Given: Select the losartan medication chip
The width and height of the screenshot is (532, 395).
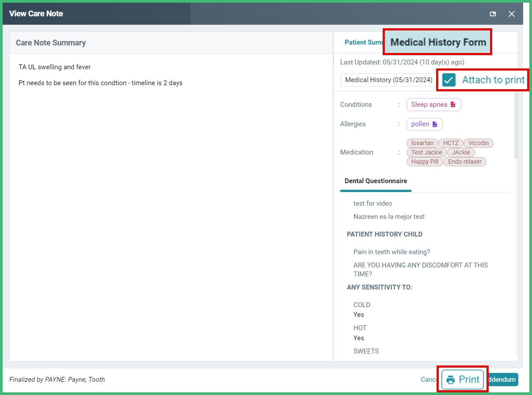Looking at the screenshot, I should click(422, 143).
